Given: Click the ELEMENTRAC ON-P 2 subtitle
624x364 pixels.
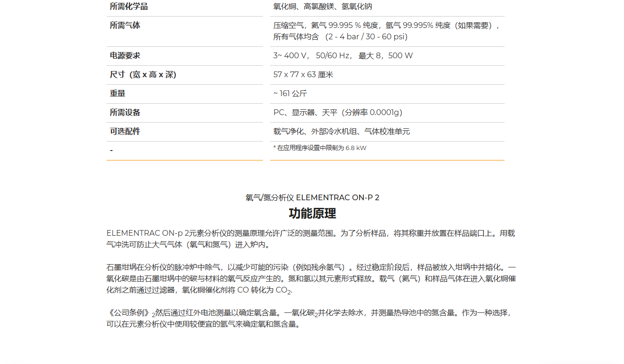Looking at the screenshot, I should click(312, 198).
